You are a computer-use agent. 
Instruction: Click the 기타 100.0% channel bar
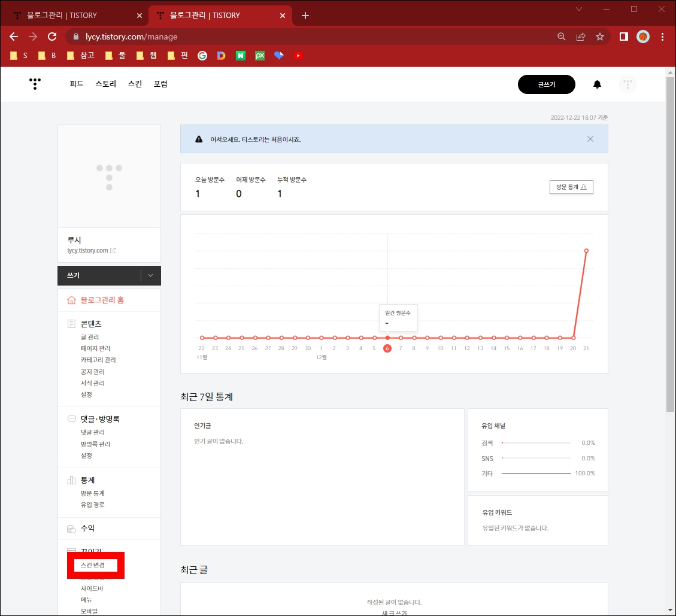536,472
